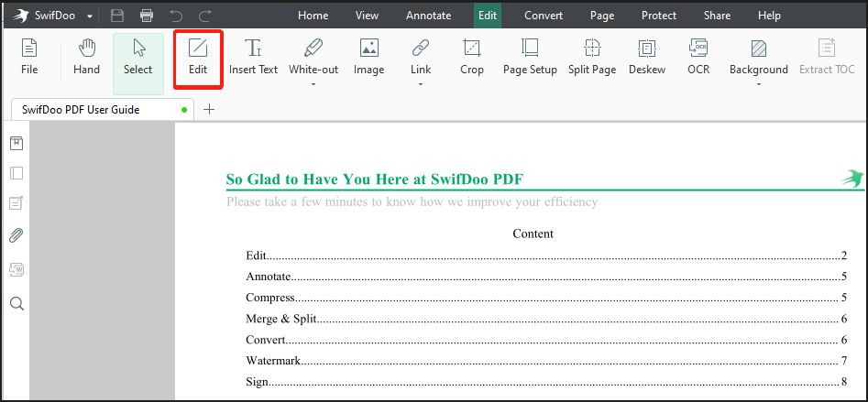The width and height of the screenshot is (868, 402).
Task: Select the Hand tool
Action: coord(86,57)
